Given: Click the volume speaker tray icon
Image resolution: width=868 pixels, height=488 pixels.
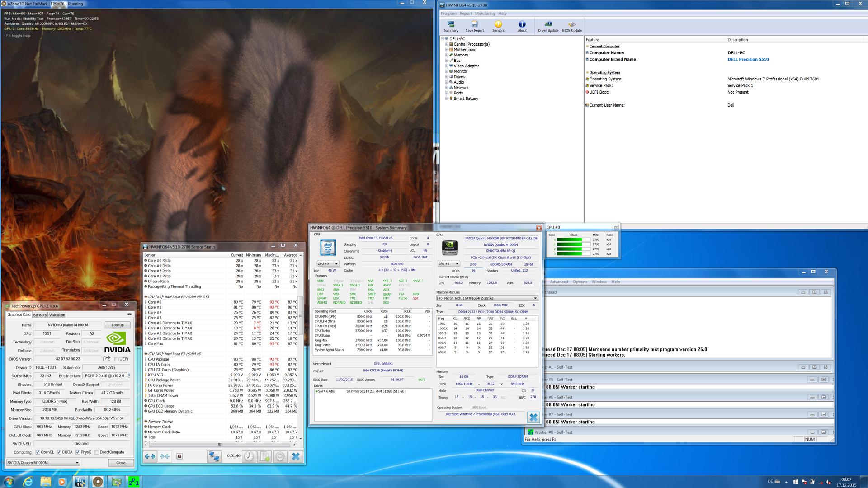Looking at the screenshot, I should point(828,482).
